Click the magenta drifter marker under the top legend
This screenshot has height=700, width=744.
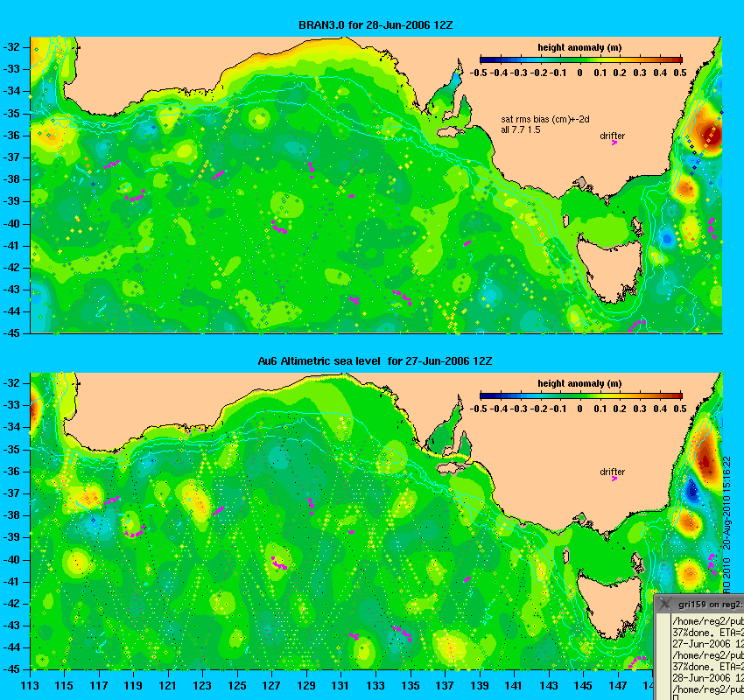(614, 143)
